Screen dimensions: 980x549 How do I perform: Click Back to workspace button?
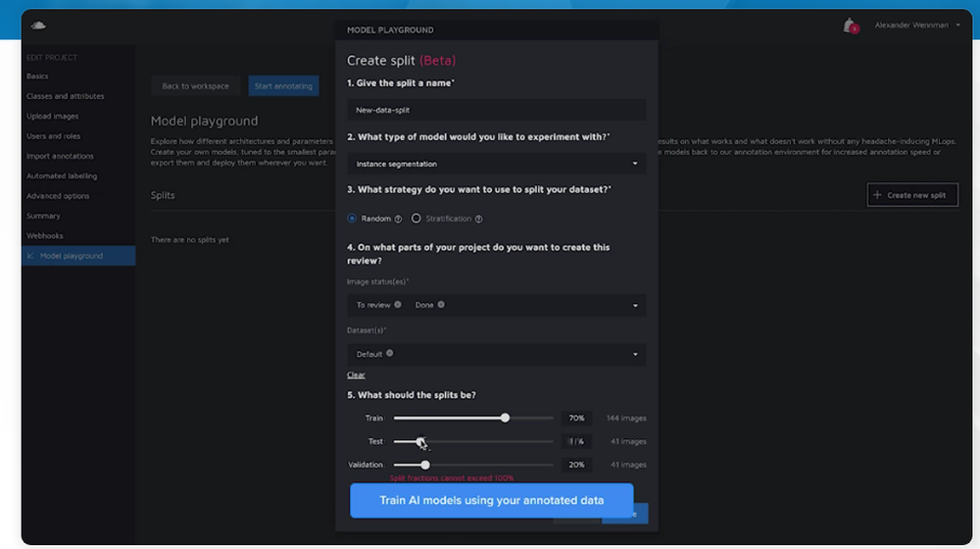tap(195, 85)
